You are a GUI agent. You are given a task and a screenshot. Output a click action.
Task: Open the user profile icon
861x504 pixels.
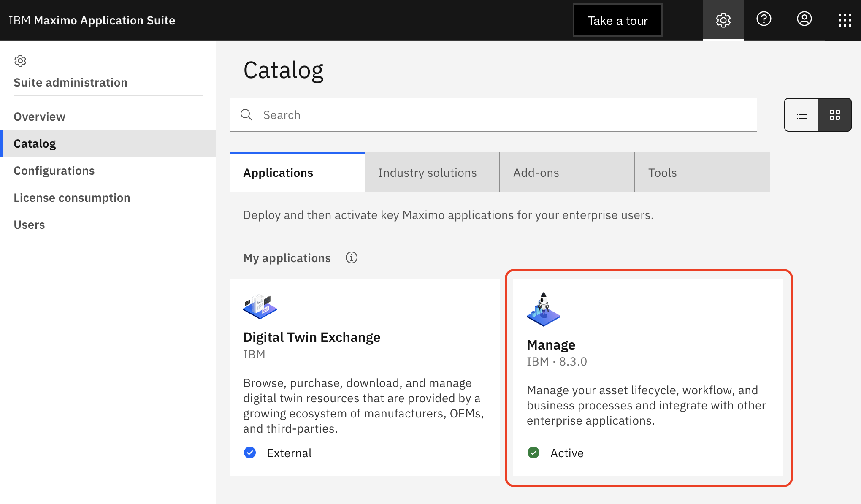[x=804, y=19]
